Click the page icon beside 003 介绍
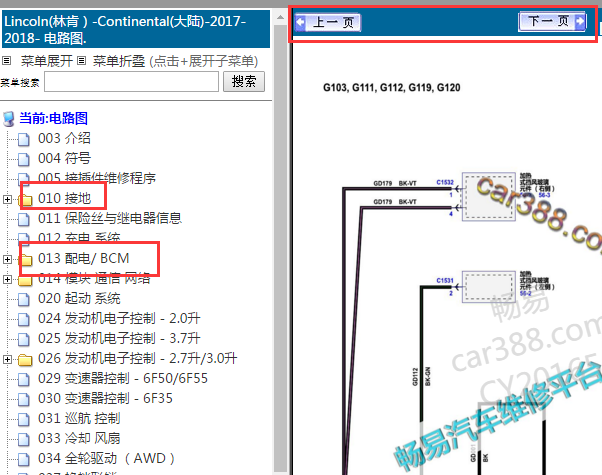Viewport: 602px width, 475px height. coord(24,139)
